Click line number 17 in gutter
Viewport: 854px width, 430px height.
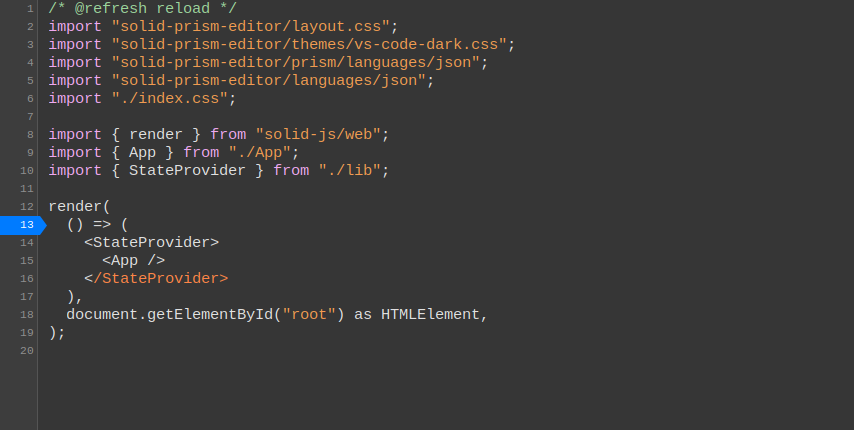point(27,296)
